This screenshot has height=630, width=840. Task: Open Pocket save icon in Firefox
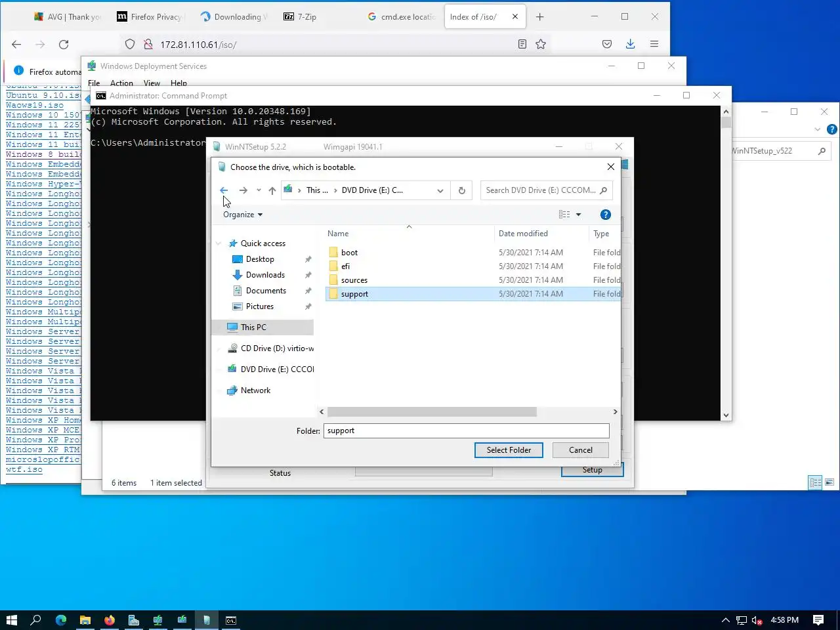point(607,45)
